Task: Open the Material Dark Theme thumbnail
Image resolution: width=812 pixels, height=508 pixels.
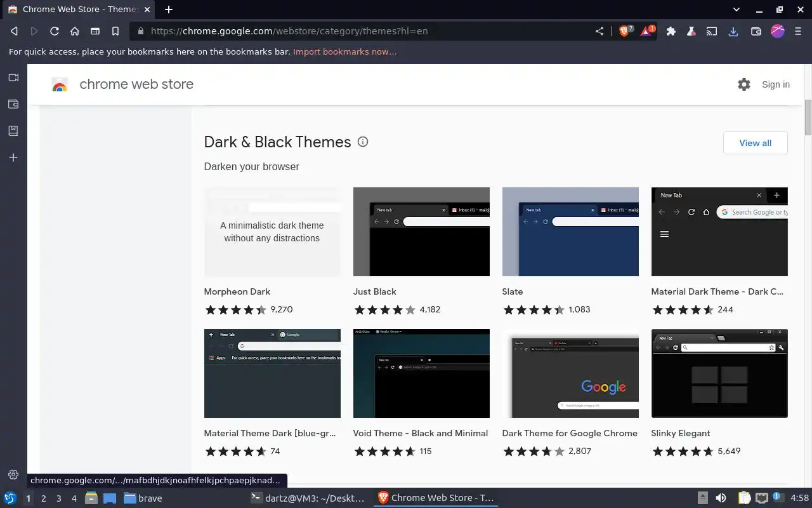Action: coord(719,232)
